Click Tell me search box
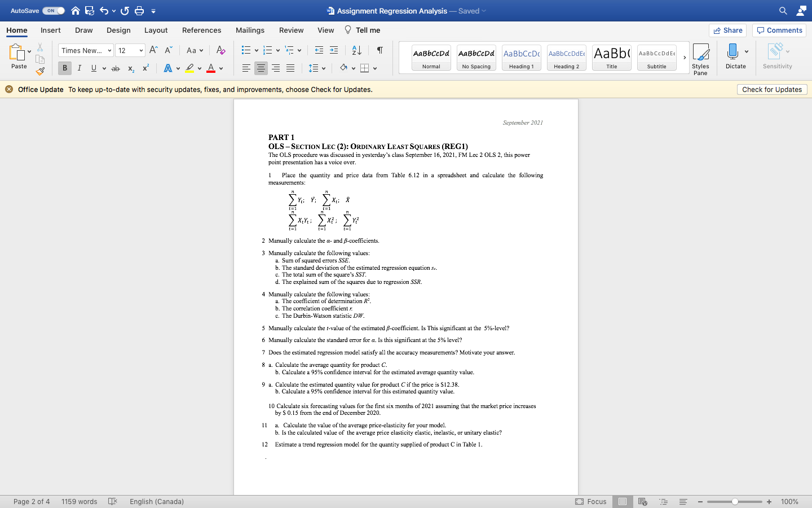The height and width of the screenshot is (508, 812). point(362,30)
